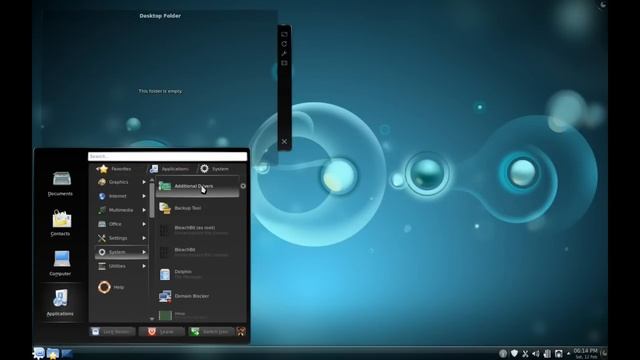640x360 pixels.
Task: Open the shield icon in system tray
Action: click(x=514, y=353)
